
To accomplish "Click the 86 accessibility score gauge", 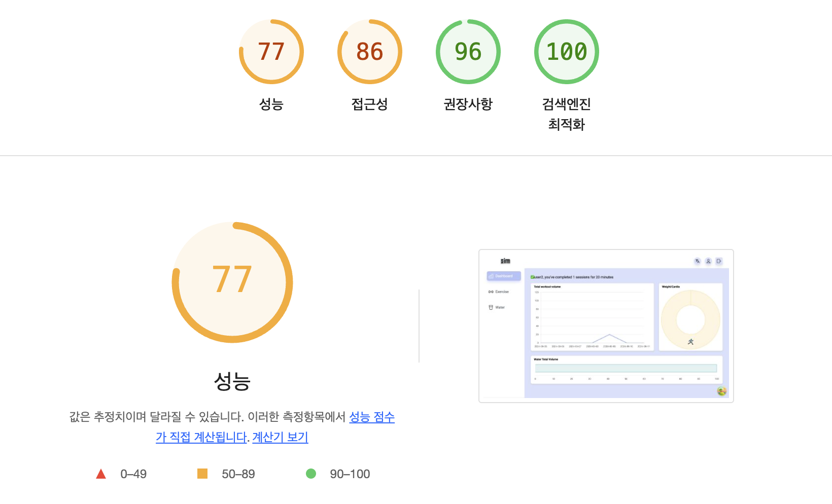I will [x=370, y=52].
